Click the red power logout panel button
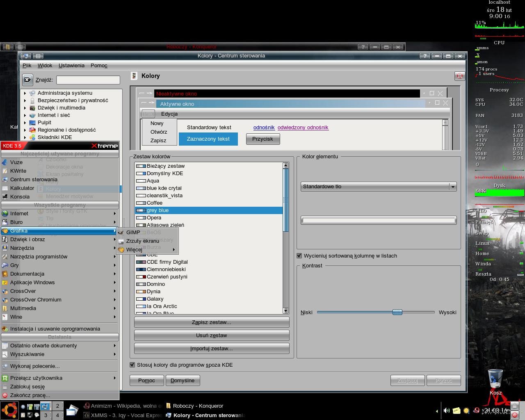Image resolution: width=525 pixels, height=420 pixels. pyautogui.click(x=515, y=415)
